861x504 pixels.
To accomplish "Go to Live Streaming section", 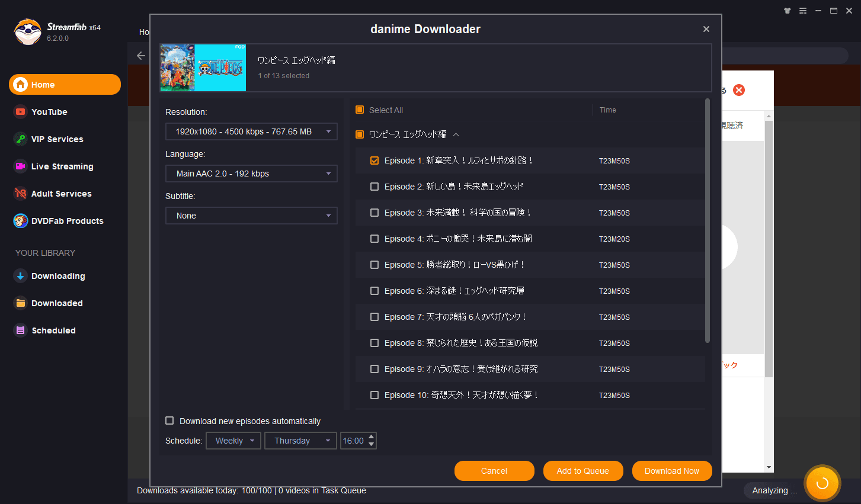I will pyautogui.click(x=62, y=166).
